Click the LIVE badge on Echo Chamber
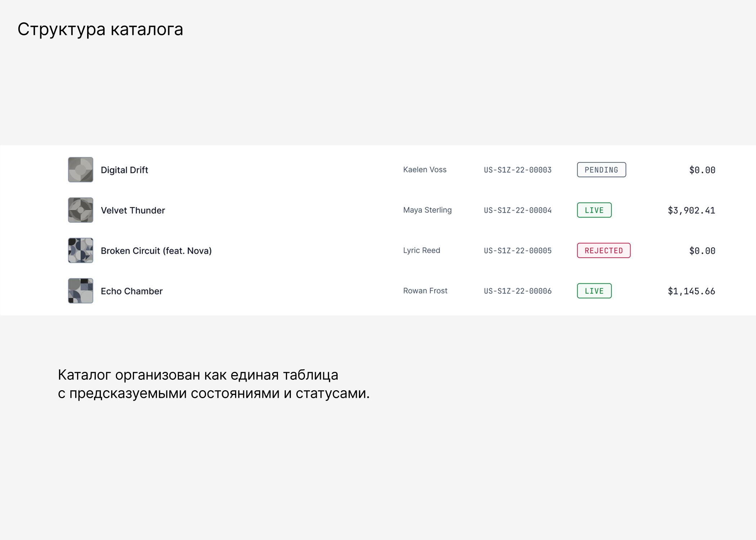The image size is (756, 540). coord(594,291)
